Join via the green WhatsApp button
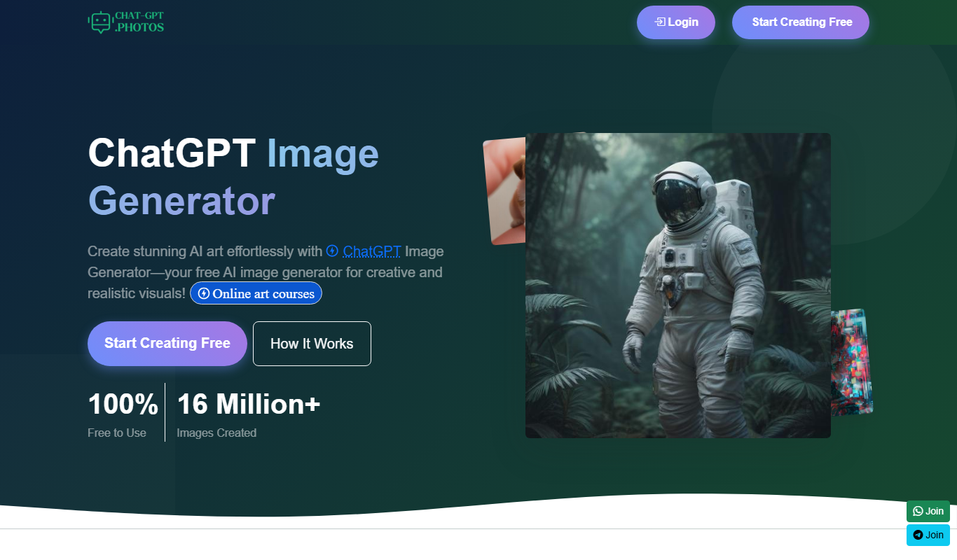 (928, 511)
